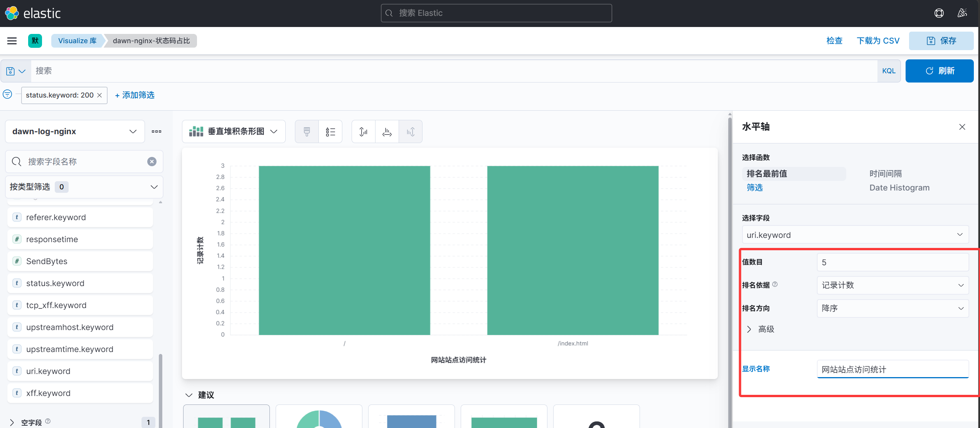Click the filter options circle icon
The image size is (980, 428).
(x=7, y=94)
